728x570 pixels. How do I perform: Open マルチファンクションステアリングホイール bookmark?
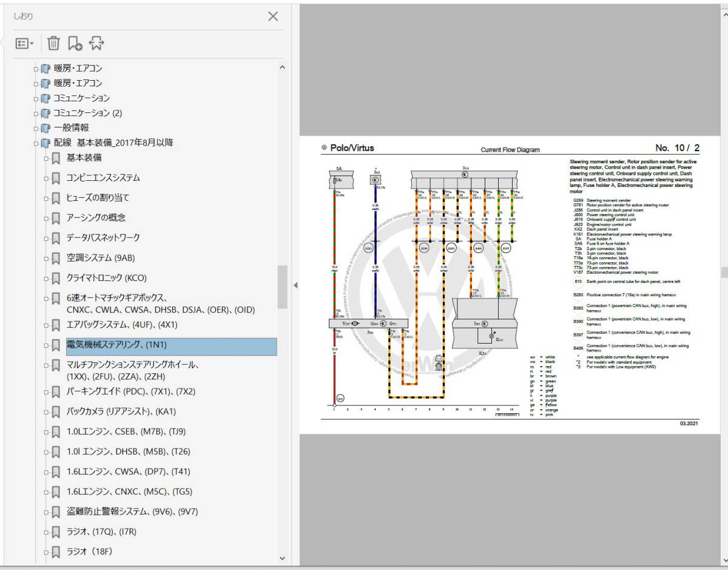point(133,370)
